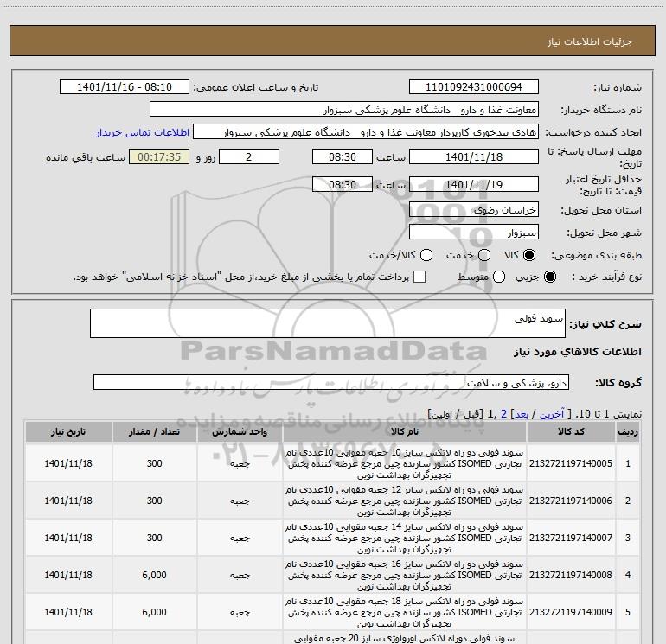Click product code 213272197140009
Screen dimensions: 666x644
(x=571, y=612)
